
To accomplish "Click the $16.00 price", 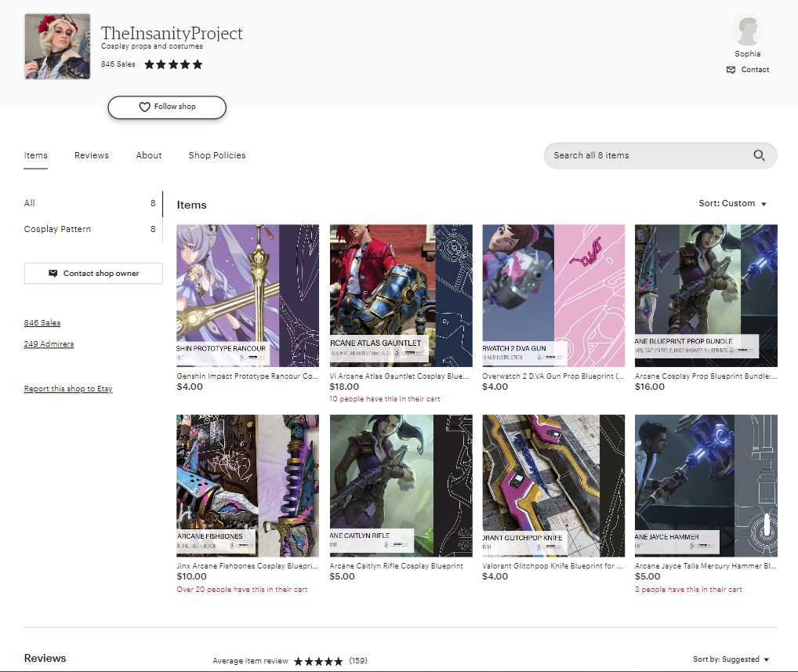I will [x=650, y=387].
